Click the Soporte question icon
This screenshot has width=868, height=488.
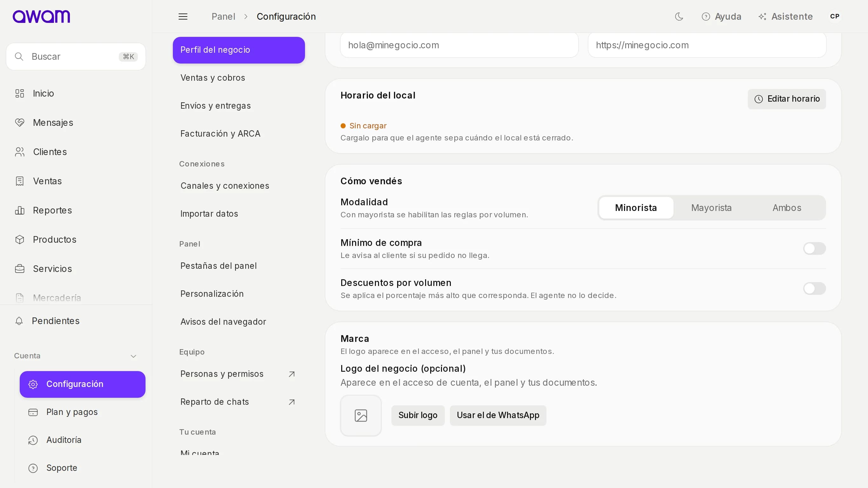pyautogui.click(x=33, y=468)
